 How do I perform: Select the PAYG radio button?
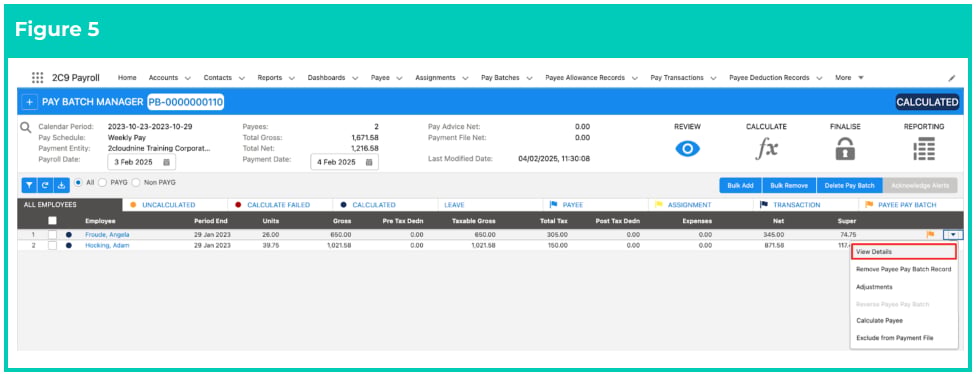102,183
